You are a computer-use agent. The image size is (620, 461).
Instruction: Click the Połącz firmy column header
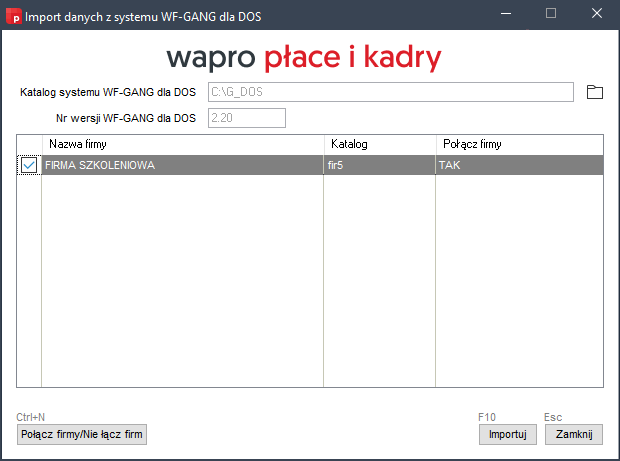[520, 144]
